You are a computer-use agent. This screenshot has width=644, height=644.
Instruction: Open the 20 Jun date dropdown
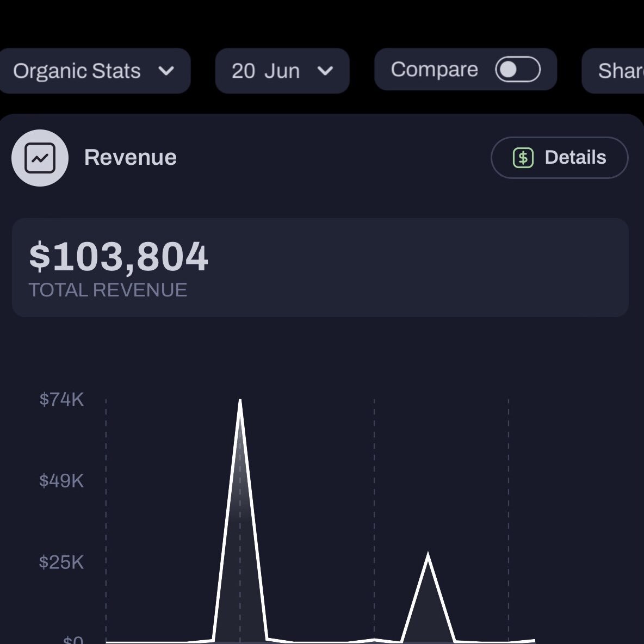point(282,71)
